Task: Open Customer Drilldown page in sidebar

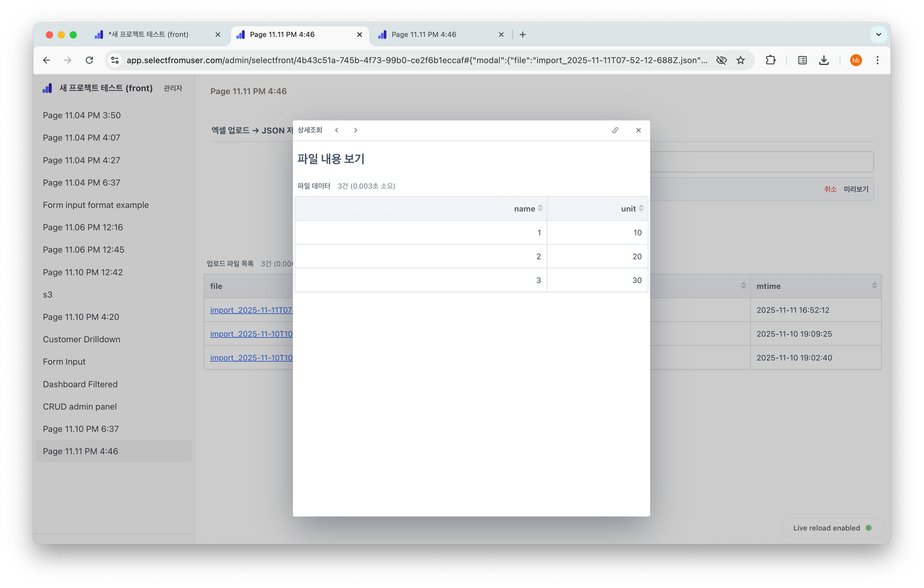Action: point(81,339)
